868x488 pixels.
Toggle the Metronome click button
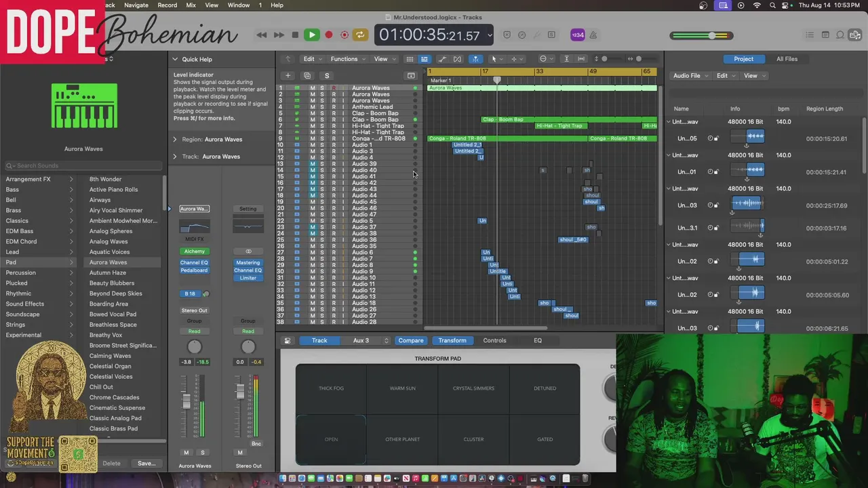tap(593, 35)
